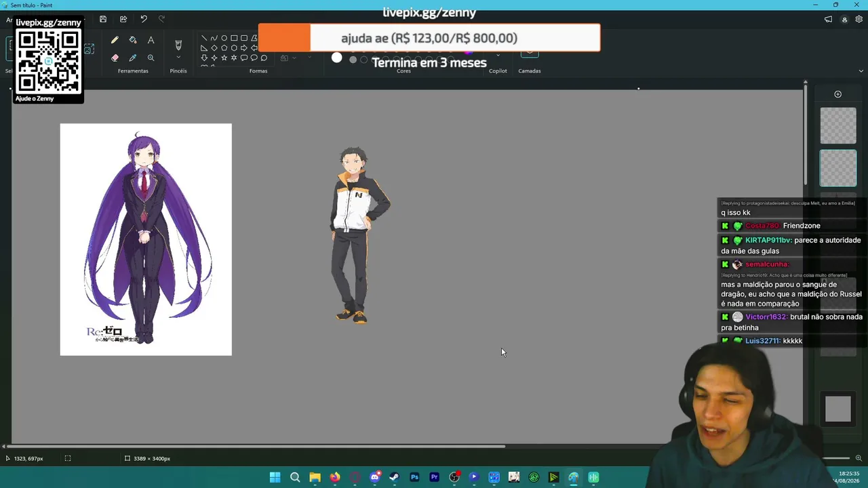This screenshot has width=868, height=488.
Task: Open OBS Studio from taskbar
Action: coord(454,477)
